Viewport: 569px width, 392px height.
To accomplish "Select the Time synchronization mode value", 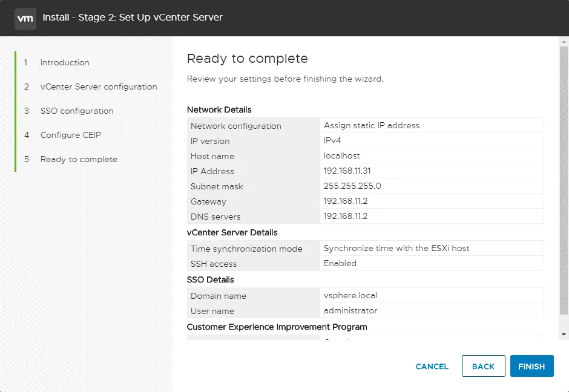I will coord(396,248).
